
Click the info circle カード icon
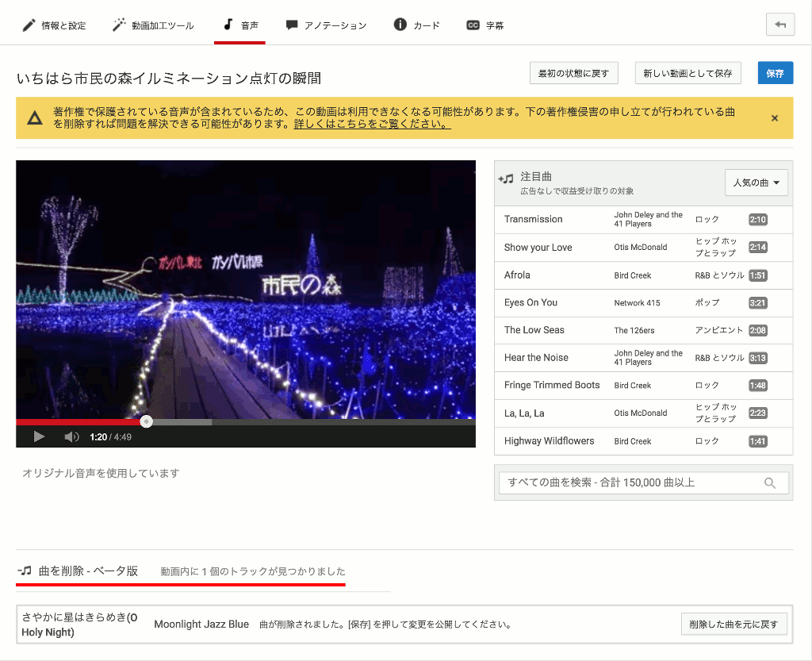pos(400,25)
